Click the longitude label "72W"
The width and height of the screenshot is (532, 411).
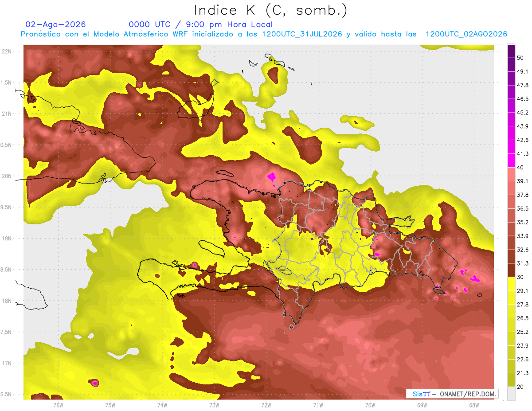(x=266, y=405)
